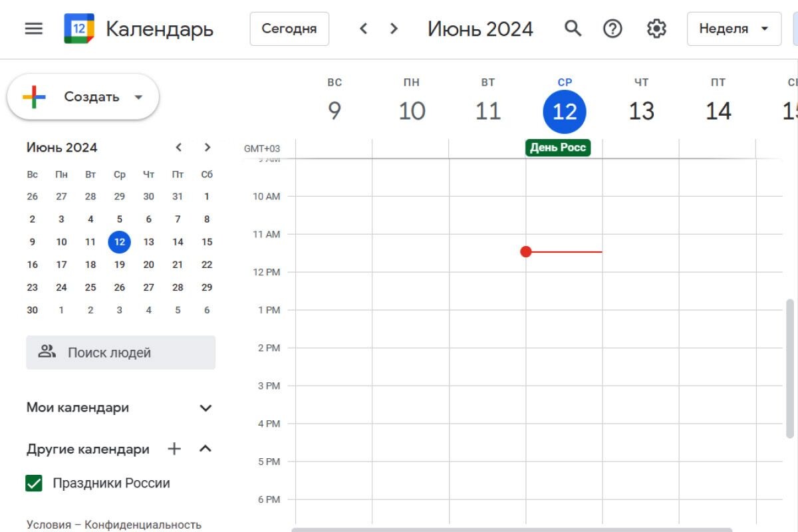The width and height of the screenshot is (798, 532).
Task: Open the 'Неделя' view dropdown
Action: pos(733,29)
